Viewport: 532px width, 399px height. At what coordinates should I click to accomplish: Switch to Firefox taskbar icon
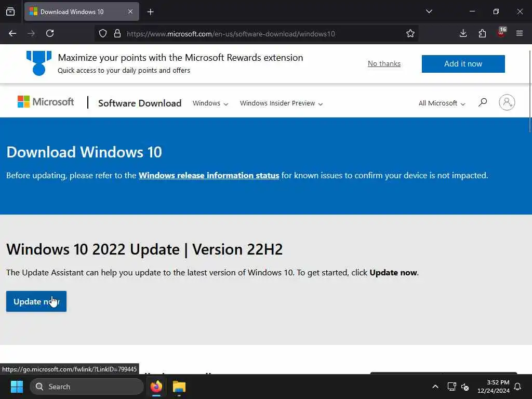(156, 387)
